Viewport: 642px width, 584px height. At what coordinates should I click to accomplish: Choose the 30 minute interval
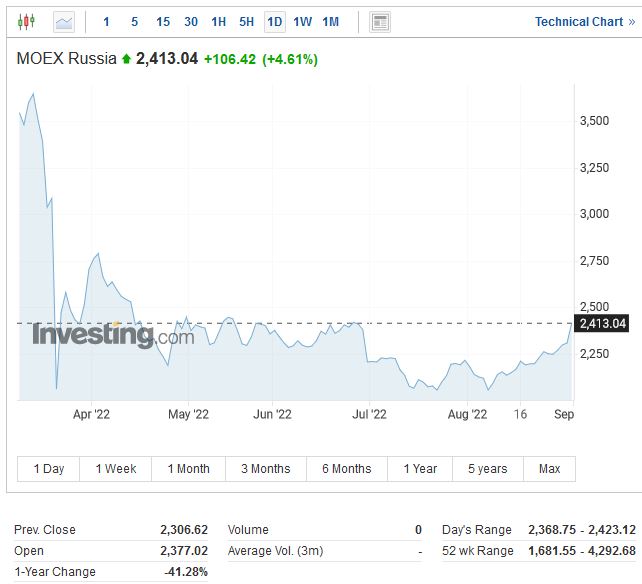click(x=191, y=21)
